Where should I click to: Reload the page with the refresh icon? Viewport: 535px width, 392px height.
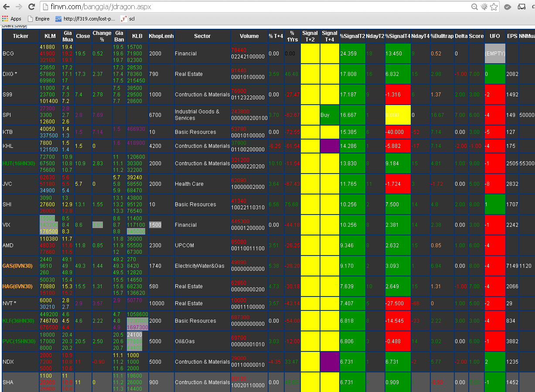coord(31,7)
